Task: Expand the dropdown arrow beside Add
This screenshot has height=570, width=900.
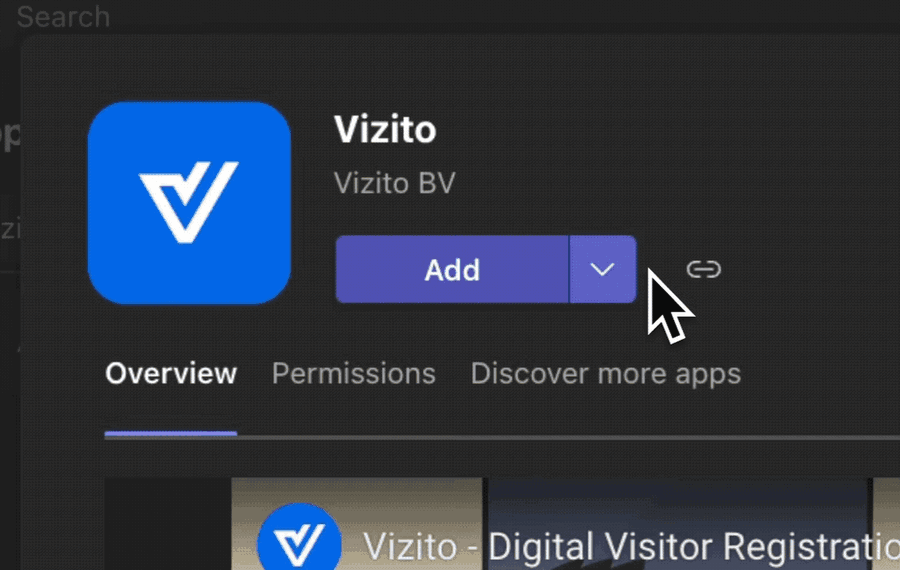Action: tap(602, 269)
